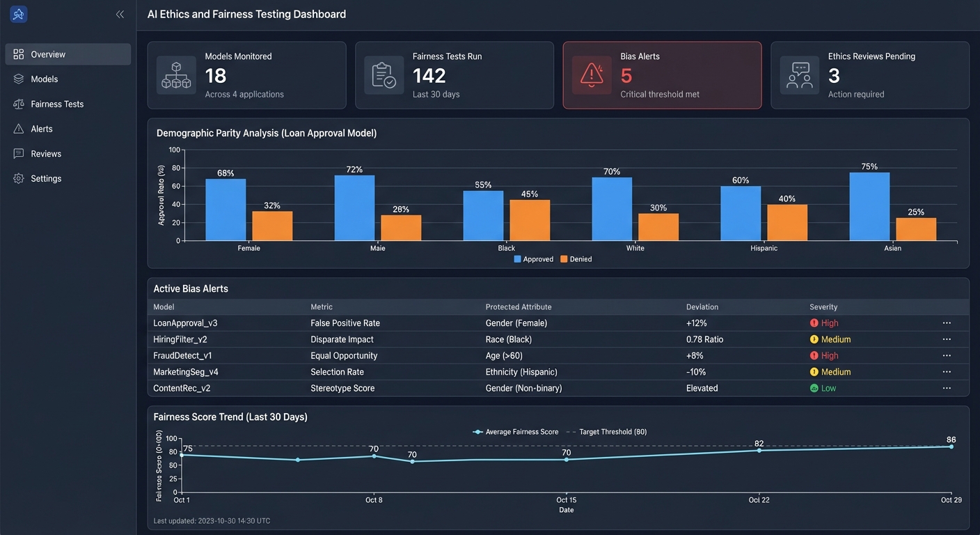Toggle the Approved legend entry
The height and width of the screenshot is (535, 980).
[x=534, y=258]
